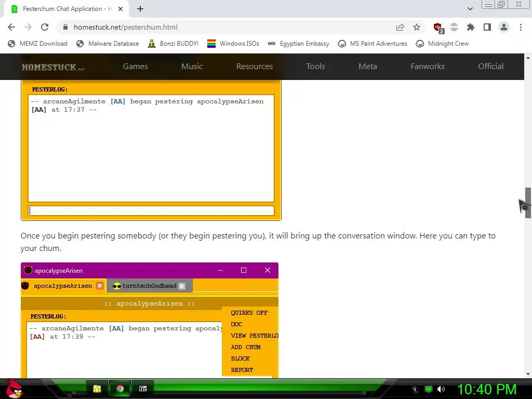Click the forward navigation arrow
This screenshot has width=532, height=399.
pos(28,27)
